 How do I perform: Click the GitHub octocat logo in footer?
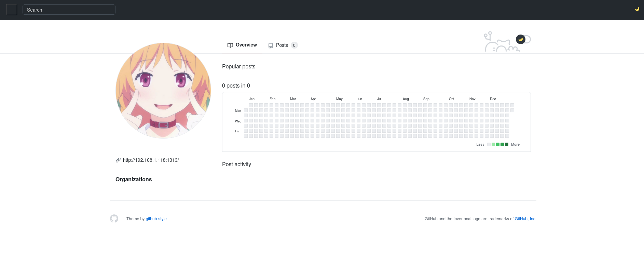pyautogui.click(x=114, y=219)
